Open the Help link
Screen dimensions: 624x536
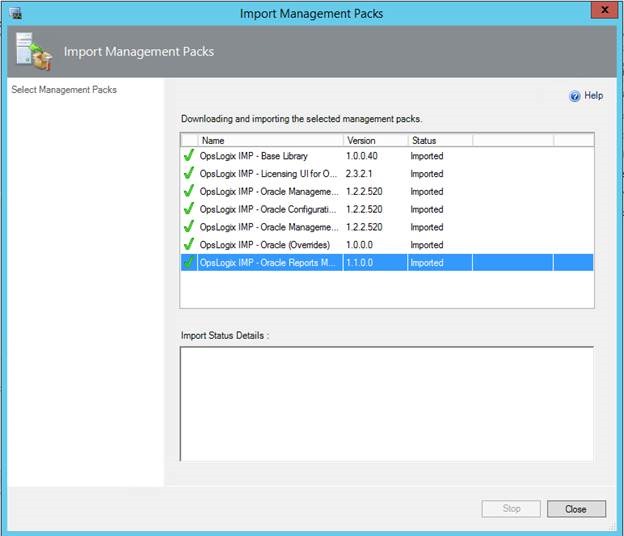tap(593, 96)
